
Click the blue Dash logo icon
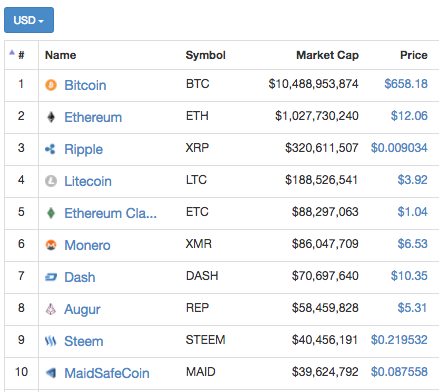tap(51, 277)
